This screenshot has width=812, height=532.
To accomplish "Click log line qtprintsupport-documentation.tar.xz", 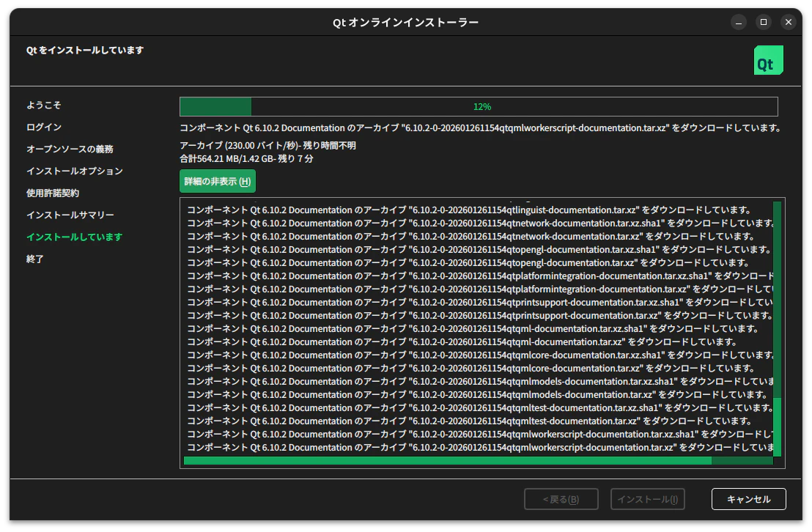I will (x=480, y=316).
